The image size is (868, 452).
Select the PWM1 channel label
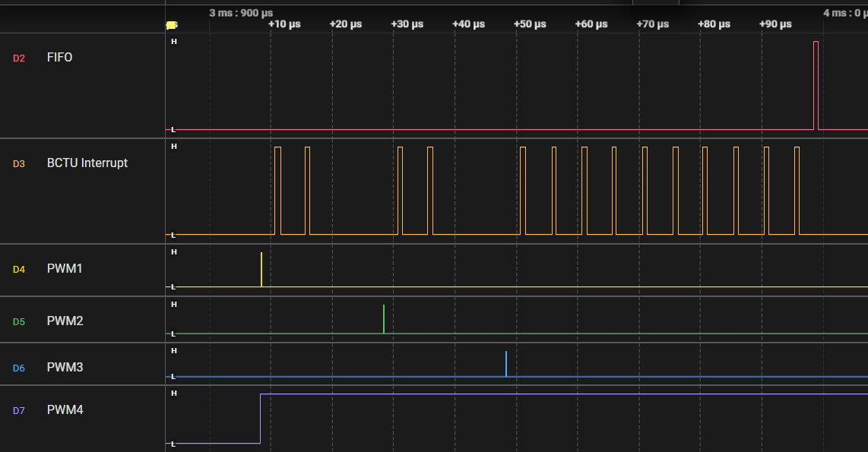64,269
